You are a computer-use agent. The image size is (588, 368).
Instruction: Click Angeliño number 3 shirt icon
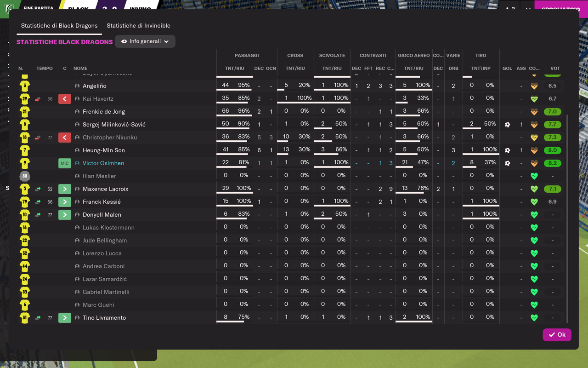coord(25,86)
